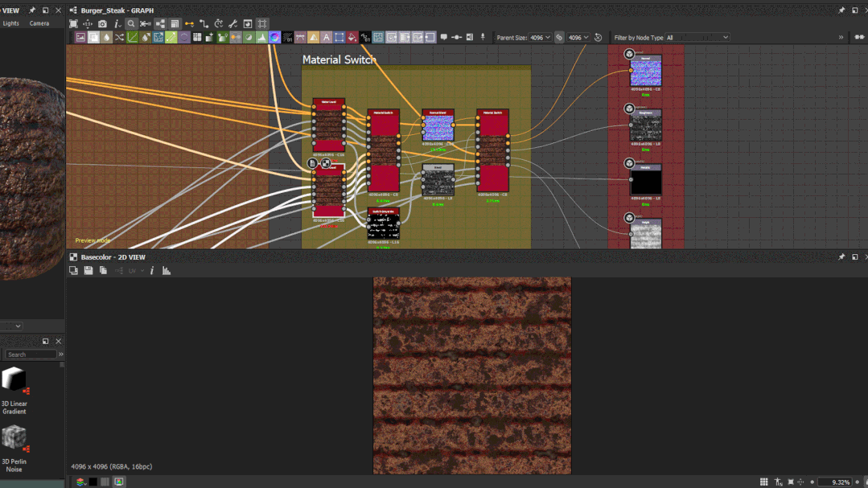Add a Text node (letter A icon)
868x488 pixels.
pos(326,38)
